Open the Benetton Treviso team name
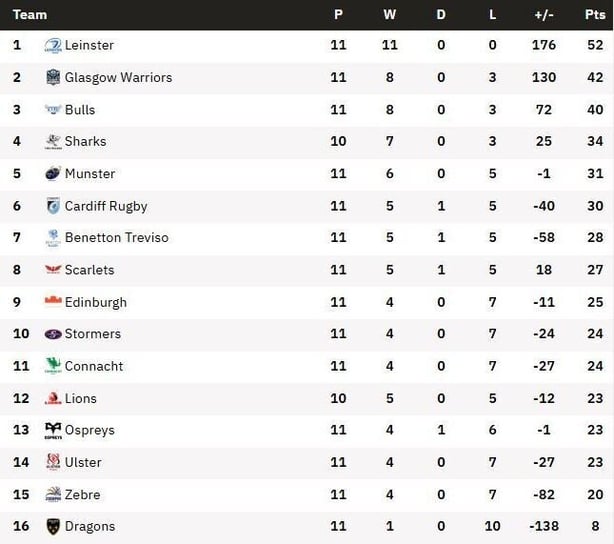 (x=117, y=238)
